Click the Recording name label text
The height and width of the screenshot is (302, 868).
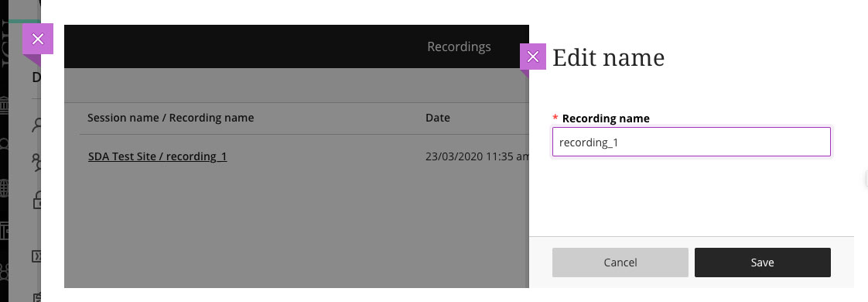pyautogui.click(x=606, y=118)
